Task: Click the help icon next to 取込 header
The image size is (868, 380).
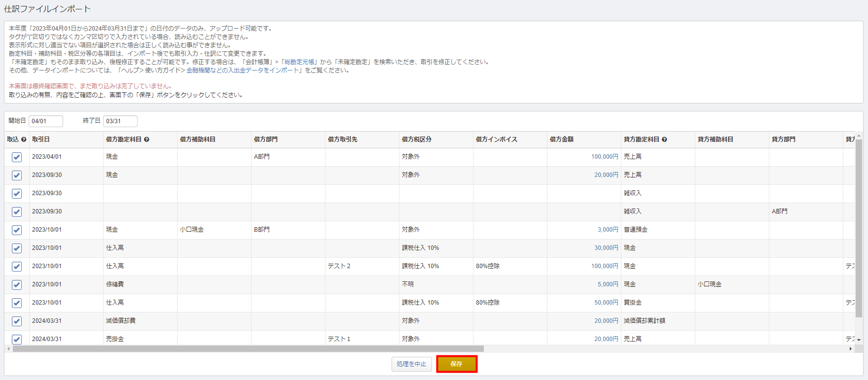Action: [x=24, y=139]
